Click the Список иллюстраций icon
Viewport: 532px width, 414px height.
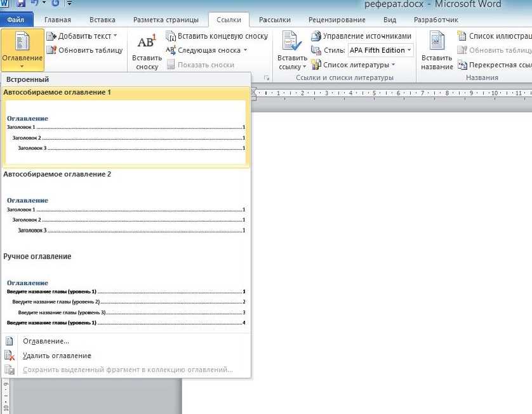462,36
